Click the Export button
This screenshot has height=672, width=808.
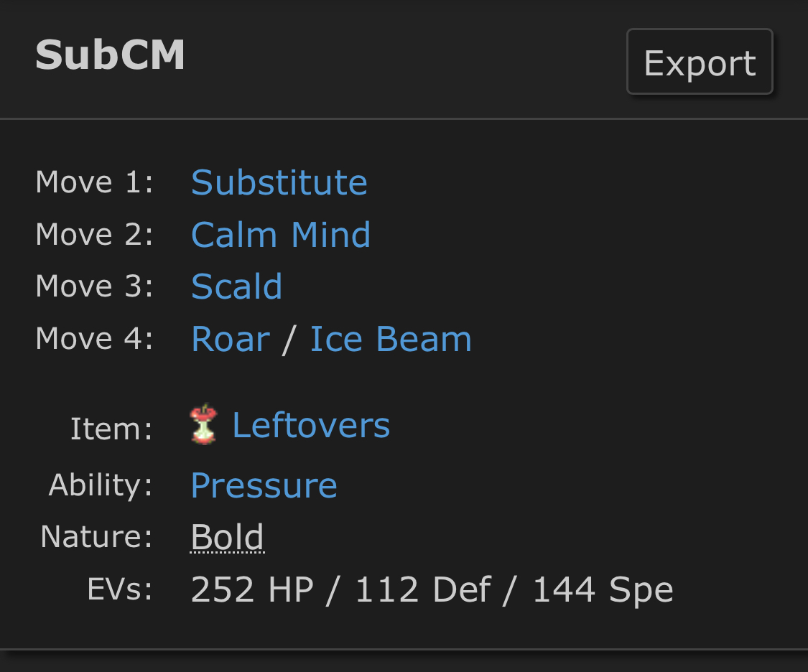700,62
